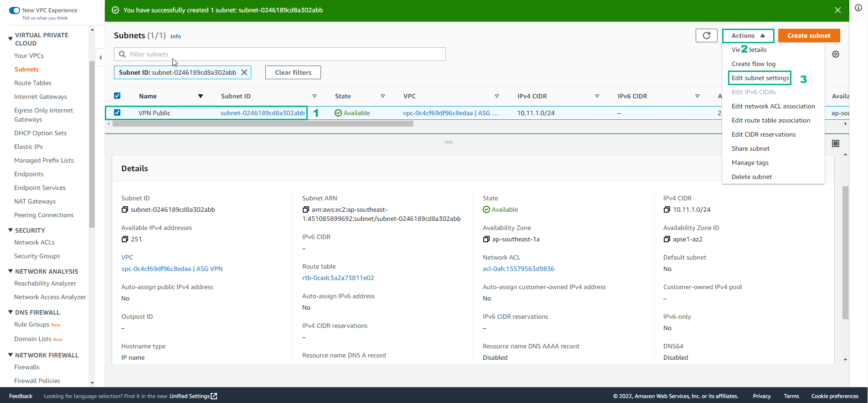Screen dimensions: 868x403
Task: Click inside the Filter subnets field
Action: (279, 54)
